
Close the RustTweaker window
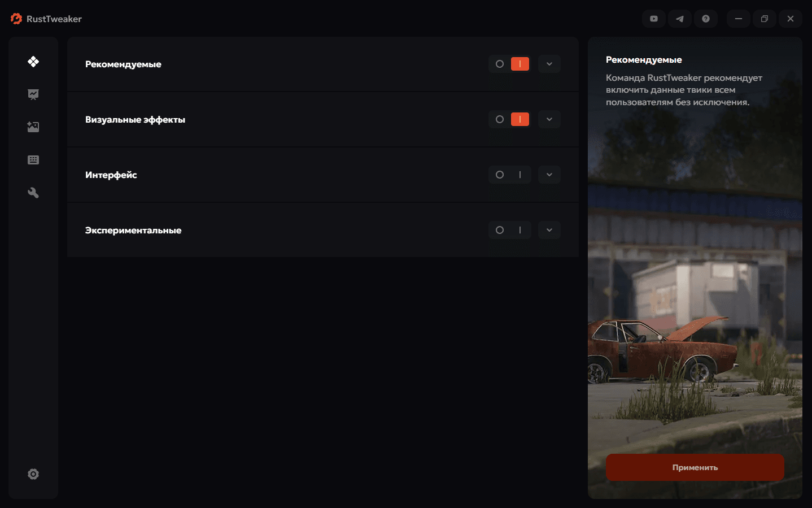pyautogui.click(x=791, y=19)
